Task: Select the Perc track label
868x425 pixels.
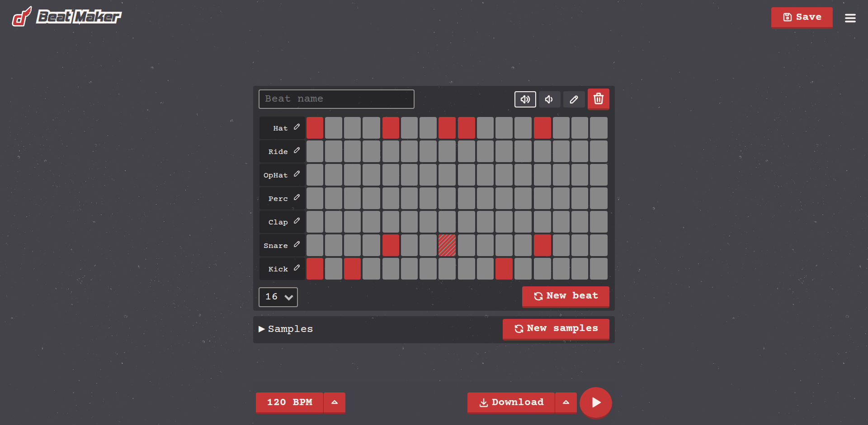Action: [278, 199]
